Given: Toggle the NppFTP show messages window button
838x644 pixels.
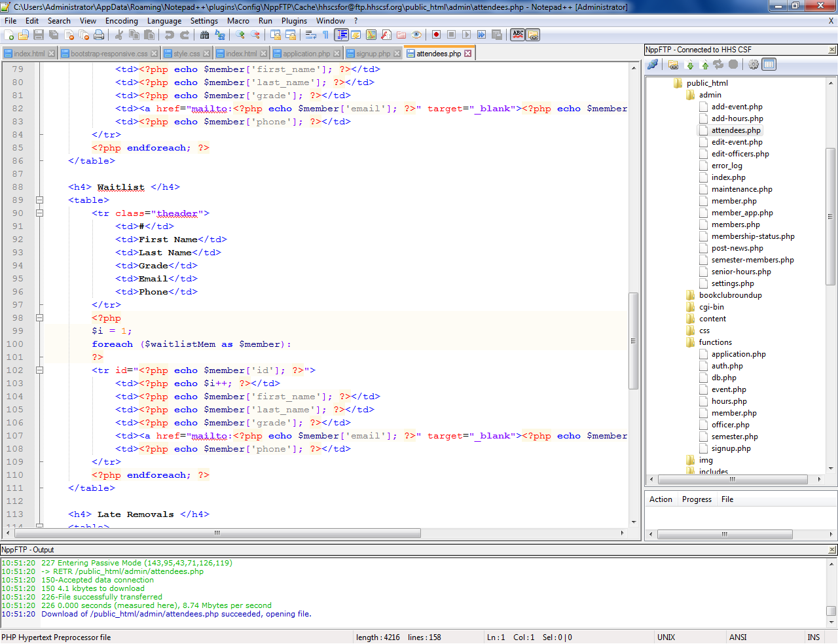Looking at the screenshot, I should (x=769, y=64).
